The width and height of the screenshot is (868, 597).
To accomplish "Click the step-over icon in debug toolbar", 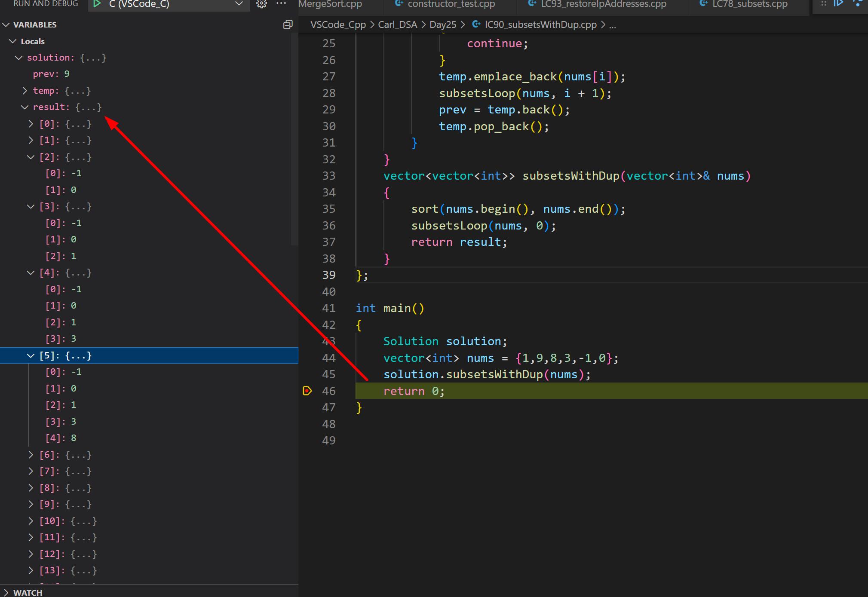I will point(857,3).
